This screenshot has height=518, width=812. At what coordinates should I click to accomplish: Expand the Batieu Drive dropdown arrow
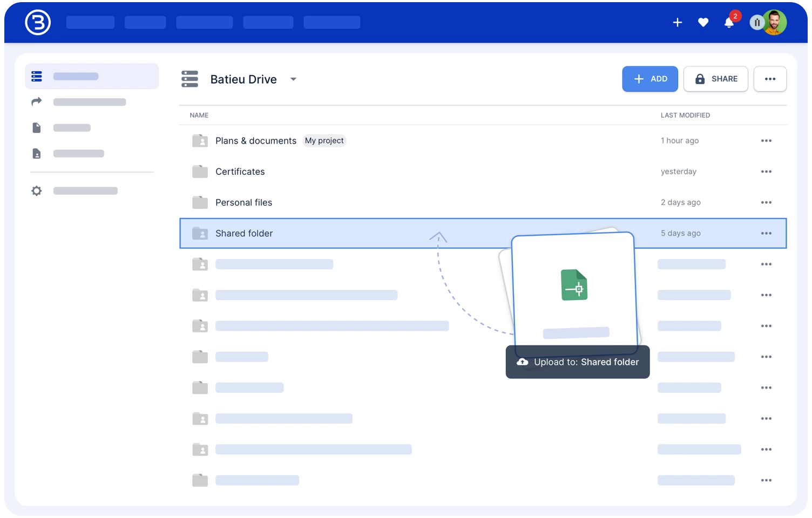coord(293,79)
